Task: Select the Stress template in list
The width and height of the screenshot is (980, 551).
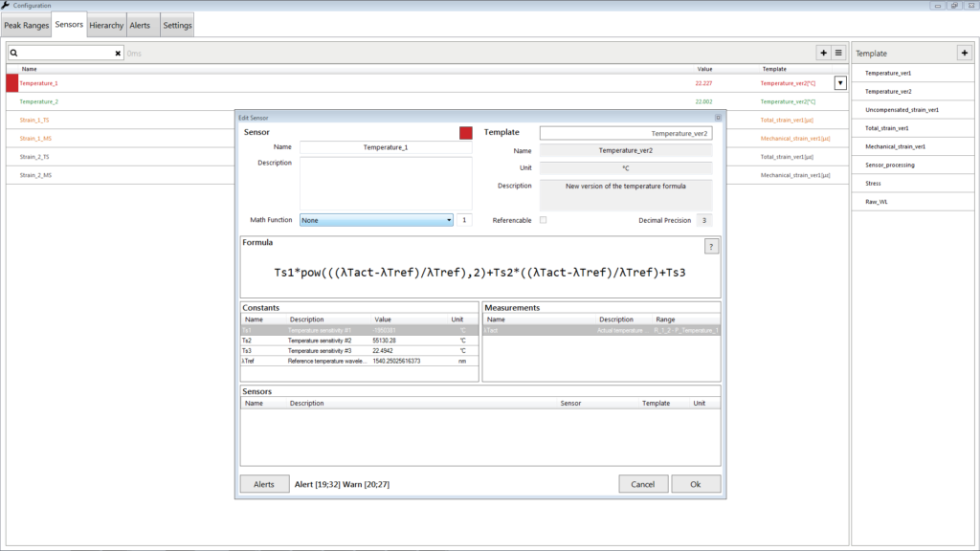Action: 912,184
